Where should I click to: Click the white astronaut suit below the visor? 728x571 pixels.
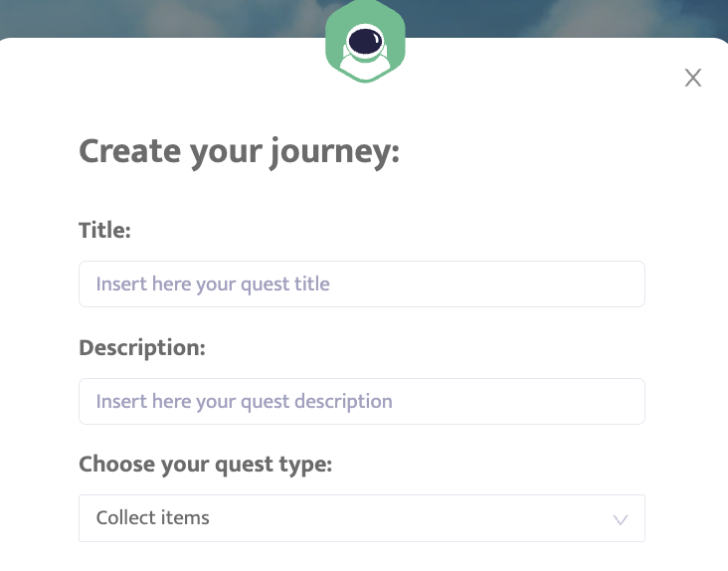point(365,69)
